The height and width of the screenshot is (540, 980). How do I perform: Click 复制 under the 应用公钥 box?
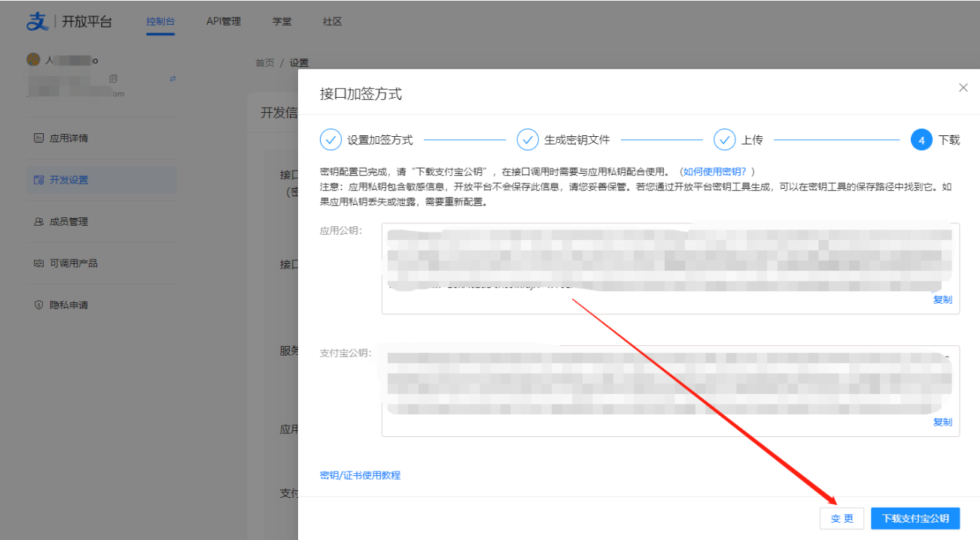(x=942, y=299)
